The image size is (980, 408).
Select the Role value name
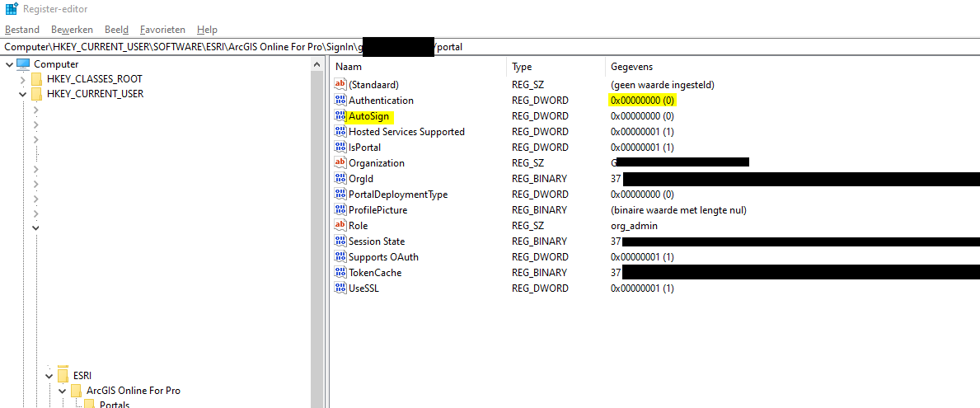[359, 225]
